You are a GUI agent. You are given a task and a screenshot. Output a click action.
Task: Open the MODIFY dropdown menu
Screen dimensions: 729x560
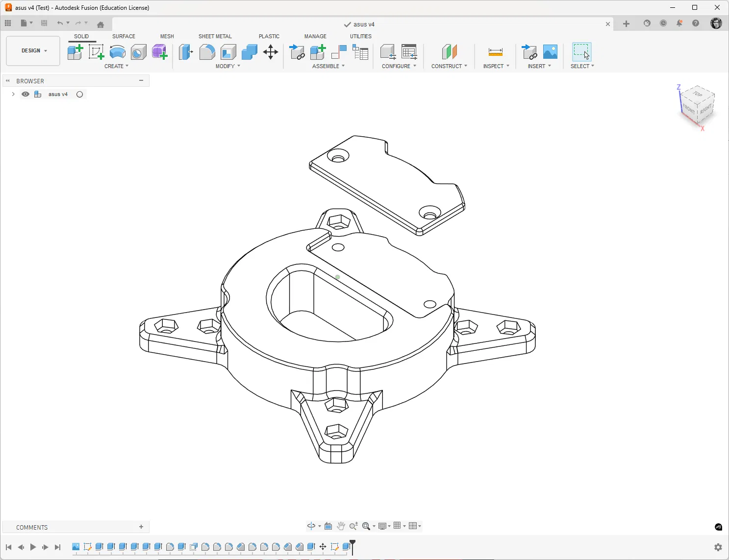[x=228, y=66]
